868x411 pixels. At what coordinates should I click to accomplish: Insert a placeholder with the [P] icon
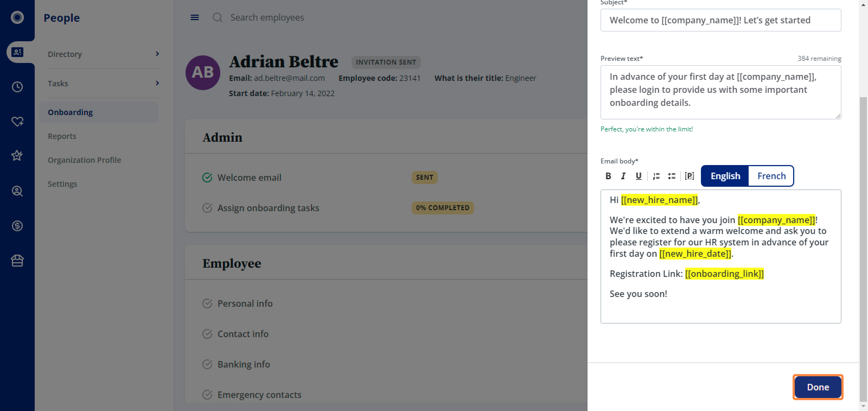tap(690, 176)
